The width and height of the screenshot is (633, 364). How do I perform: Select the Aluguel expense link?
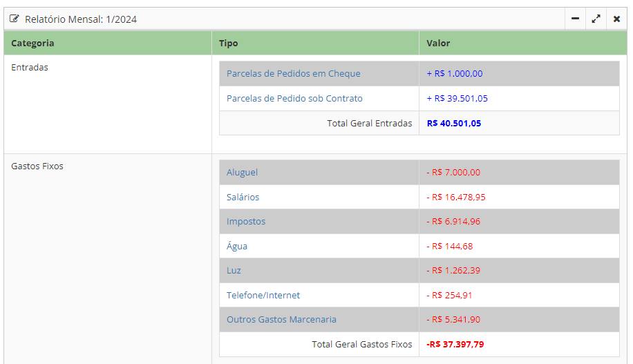pyautogui.click(x=242, y=173)
